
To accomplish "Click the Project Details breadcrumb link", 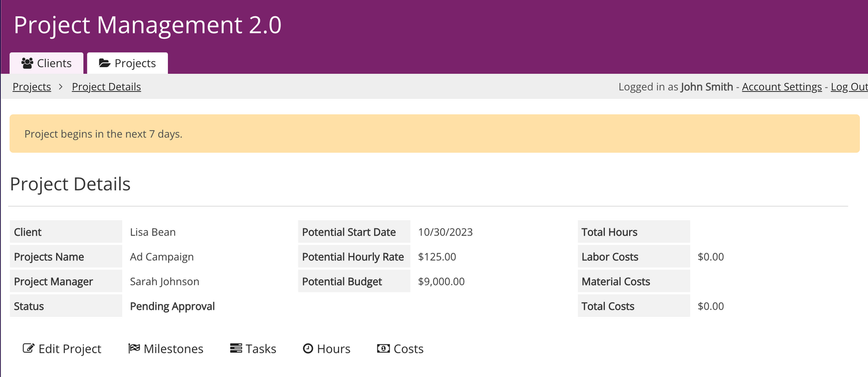I will coord(106,87).
